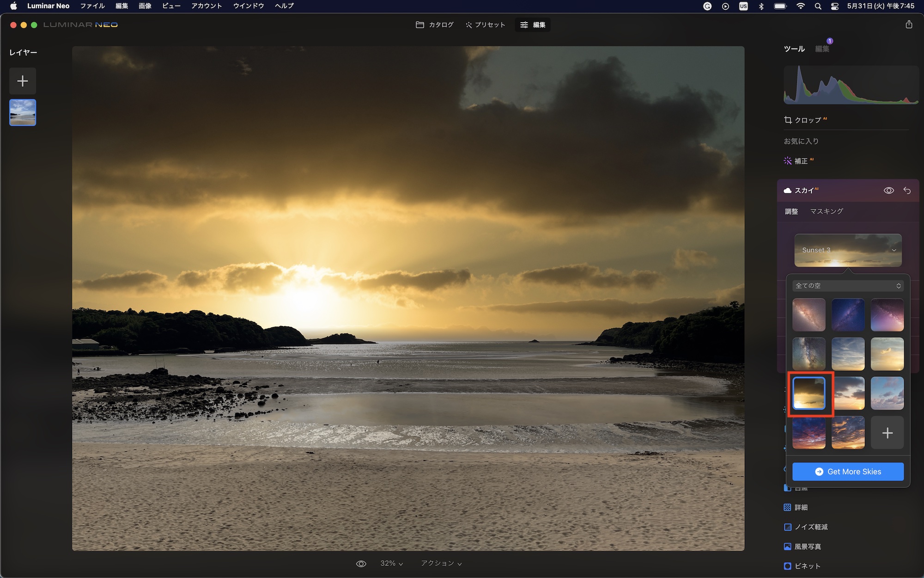
Task: Reset Sky AI with the undo arrow
Action: pyautogui.click(x=907, y=191)
